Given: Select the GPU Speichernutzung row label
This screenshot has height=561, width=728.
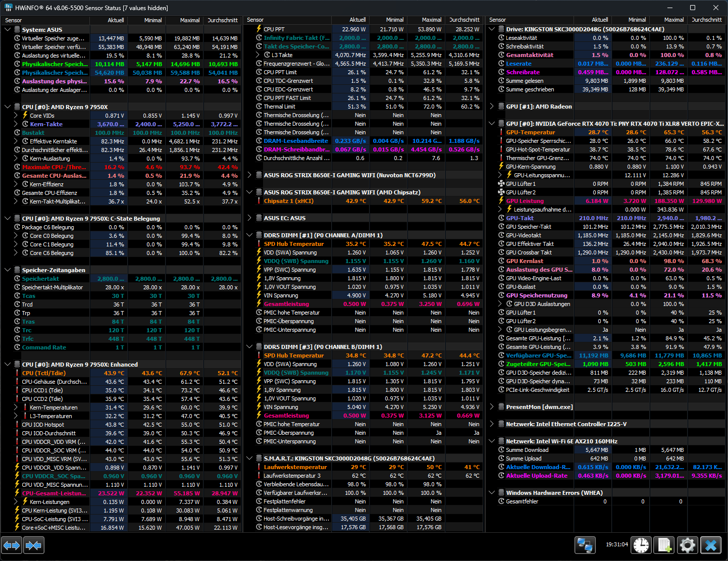Looking at the screenshot, I should point(537,295).
